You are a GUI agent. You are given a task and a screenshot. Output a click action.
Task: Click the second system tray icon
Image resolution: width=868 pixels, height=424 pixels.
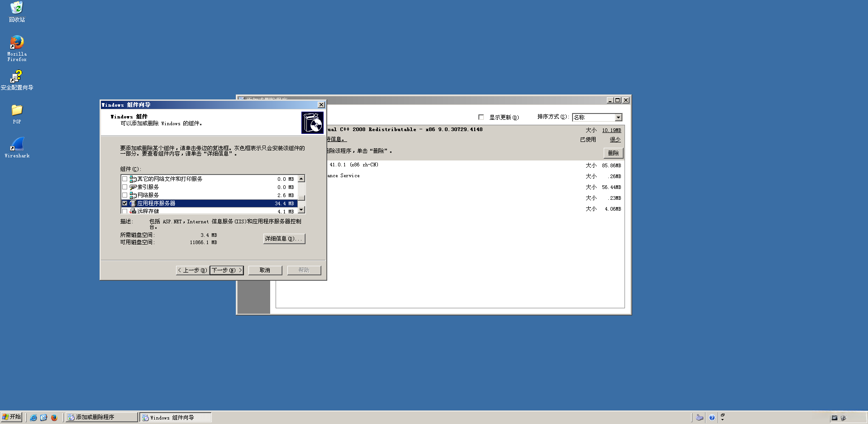point(843,418)
